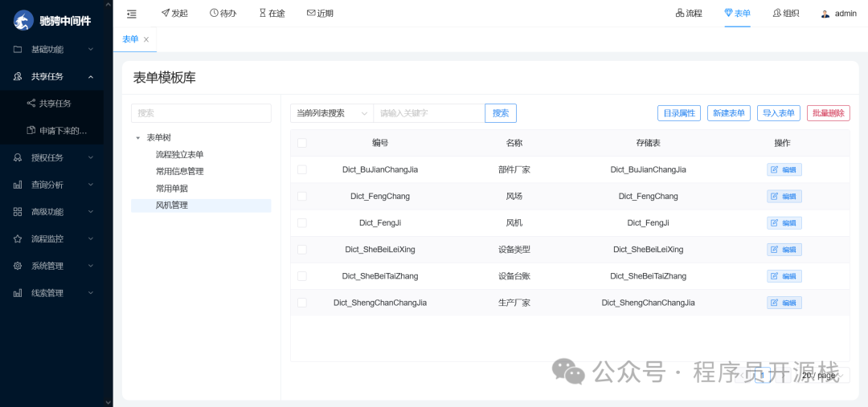Click the sidebar scrollbar down arrow

click(x=108, y=402)
